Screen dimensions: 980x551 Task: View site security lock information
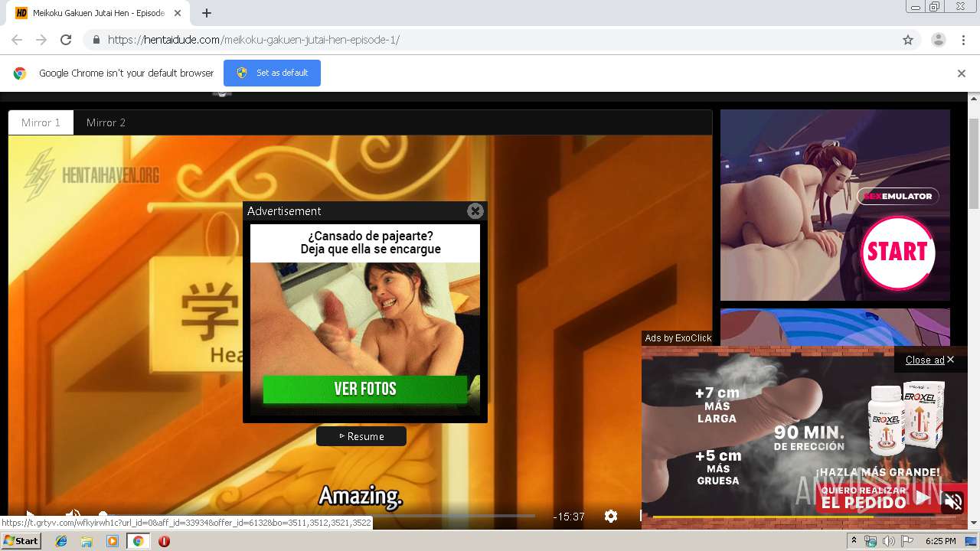[x=96, y=40]
